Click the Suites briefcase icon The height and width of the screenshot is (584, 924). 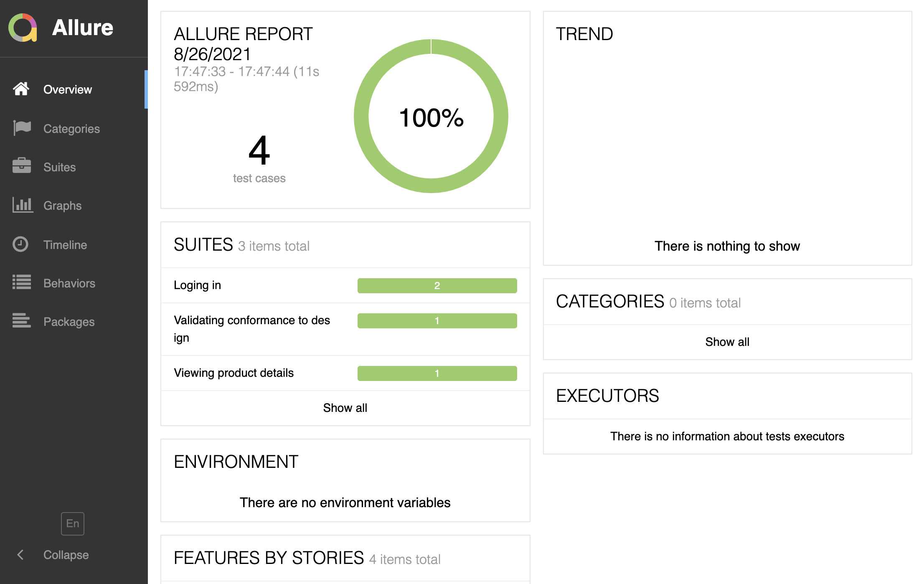(x=22, y=166)
